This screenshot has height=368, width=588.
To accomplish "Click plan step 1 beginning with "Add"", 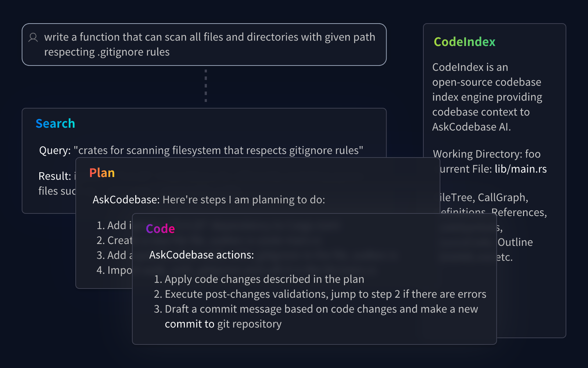I will pos(114,226).
